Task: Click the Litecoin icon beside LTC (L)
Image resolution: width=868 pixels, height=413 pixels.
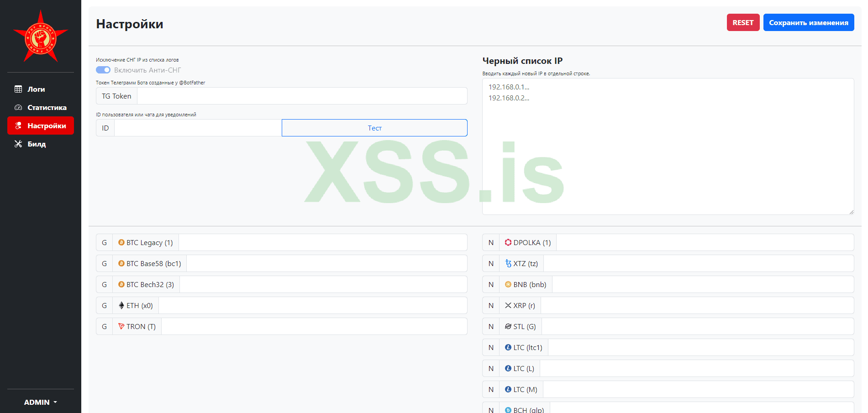Action: [x=508, y=368]
